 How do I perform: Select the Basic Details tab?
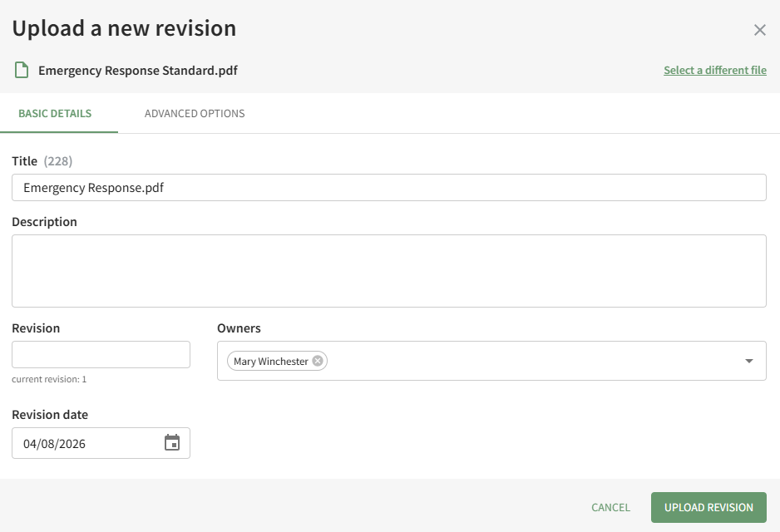click(55, 113)
